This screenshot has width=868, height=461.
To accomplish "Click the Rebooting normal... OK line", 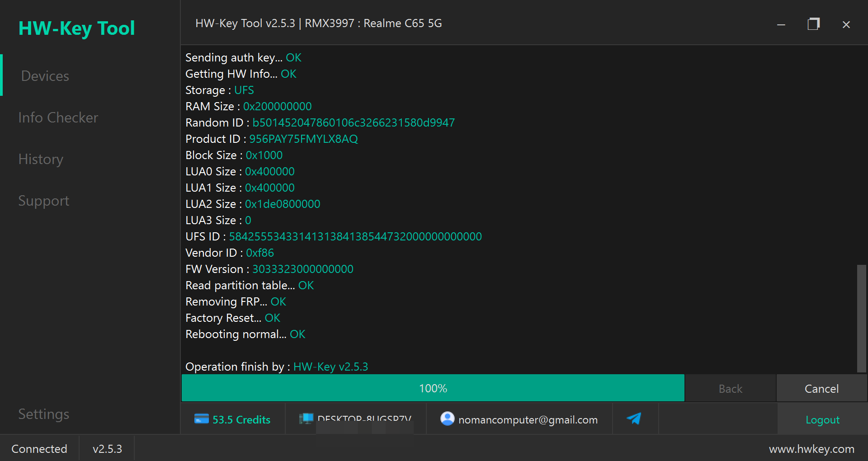I will [245, 334].
